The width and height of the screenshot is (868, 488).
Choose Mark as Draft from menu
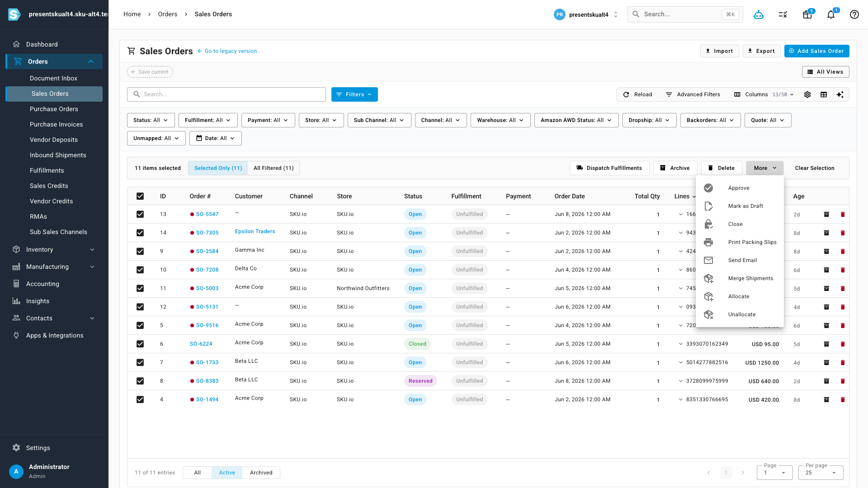740,206
